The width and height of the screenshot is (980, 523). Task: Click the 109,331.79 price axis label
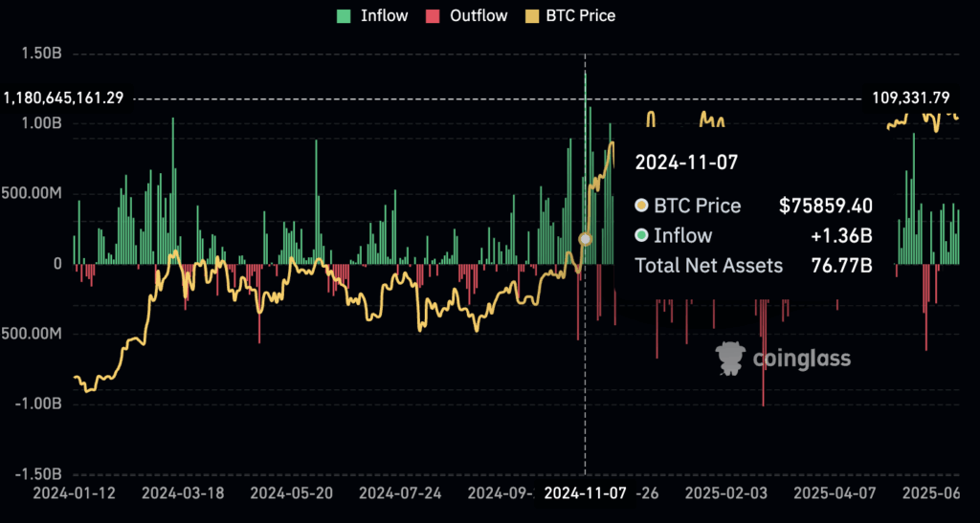tap(911, 98)
